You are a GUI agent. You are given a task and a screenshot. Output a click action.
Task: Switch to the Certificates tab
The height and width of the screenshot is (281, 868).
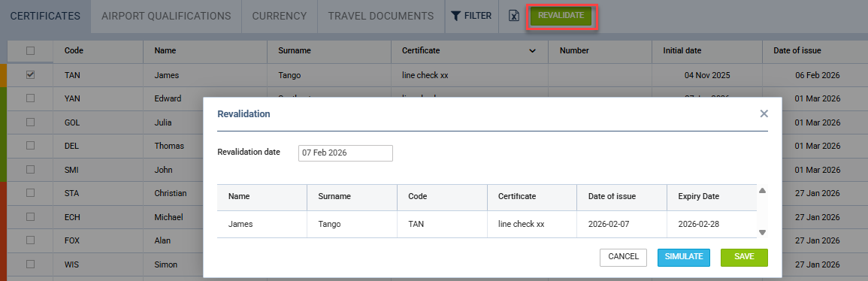pyautogui.click(x=45, y=16)
